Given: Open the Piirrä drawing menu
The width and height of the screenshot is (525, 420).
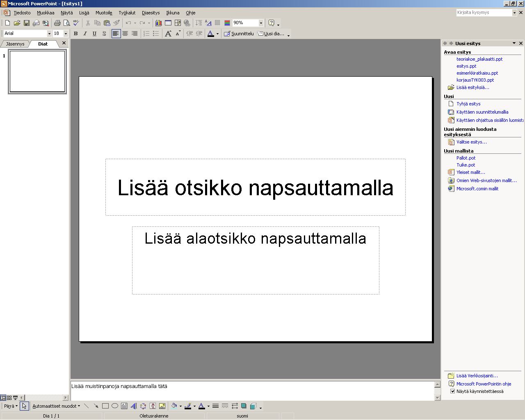Looking at the screenshot, I should [x=11, y=406].
